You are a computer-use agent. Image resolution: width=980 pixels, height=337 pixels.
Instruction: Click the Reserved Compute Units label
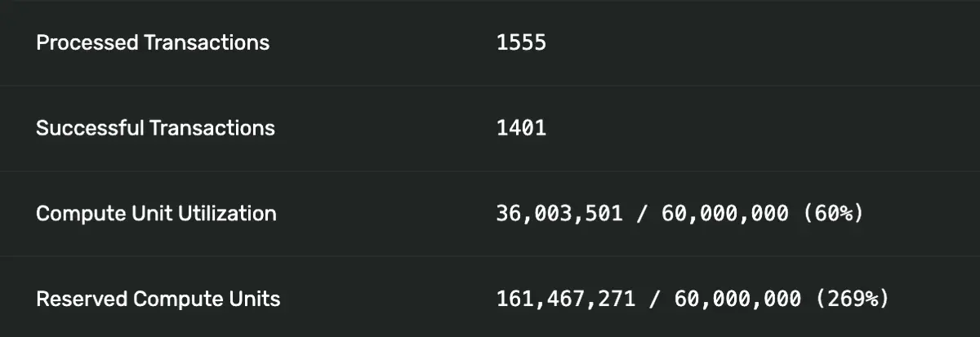tap(158, 299)
